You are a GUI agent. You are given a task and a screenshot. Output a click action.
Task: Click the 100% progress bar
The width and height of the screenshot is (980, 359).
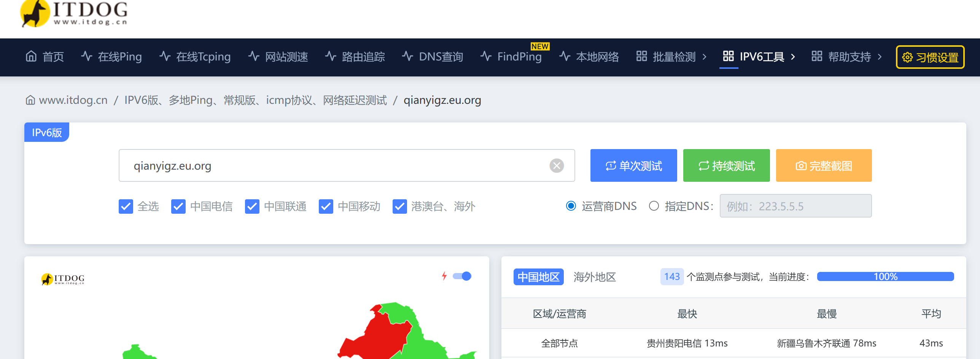(885, 276)
